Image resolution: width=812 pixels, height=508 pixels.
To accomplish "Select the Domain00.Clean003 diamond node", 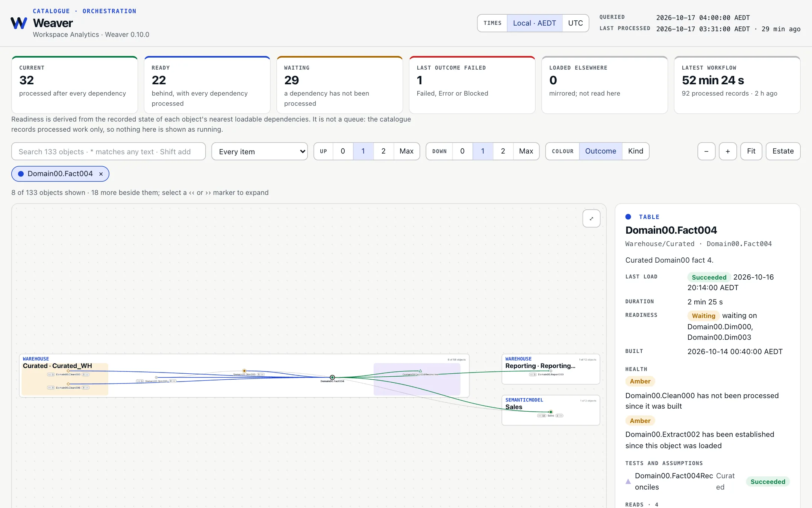I will (68, 371).
